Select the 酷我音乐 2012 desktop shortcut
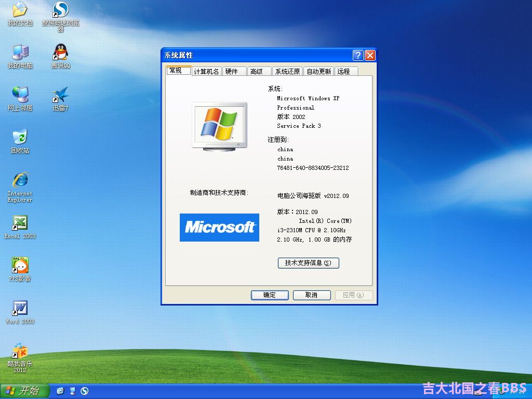 [x=20, y=357]
